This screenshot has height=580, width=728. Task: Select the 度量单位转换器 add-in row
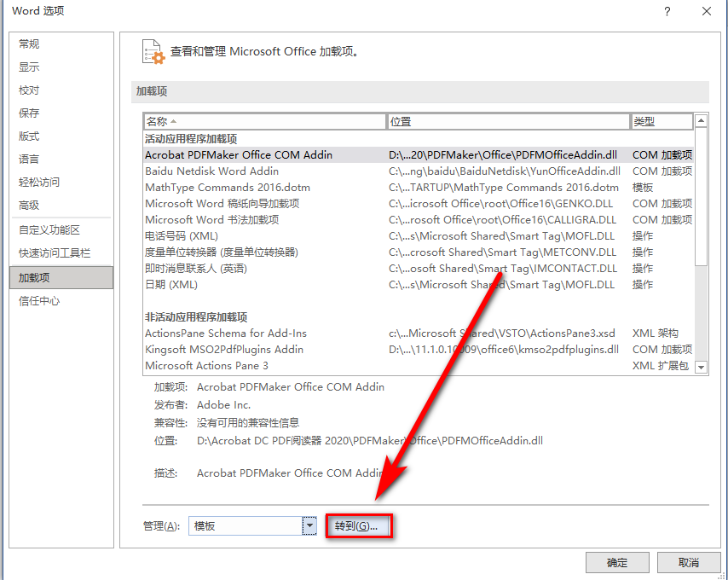[419, 252]
